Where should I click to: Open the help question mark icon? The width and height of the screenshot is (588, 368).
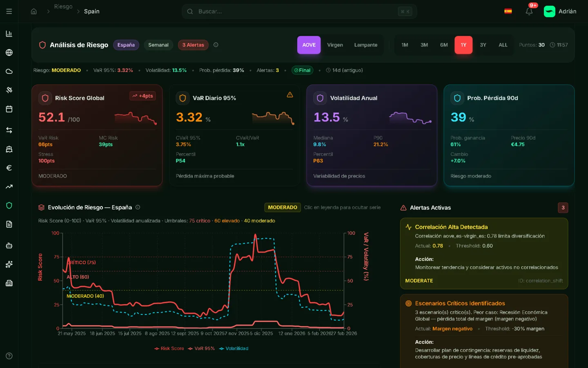[9, 356]
